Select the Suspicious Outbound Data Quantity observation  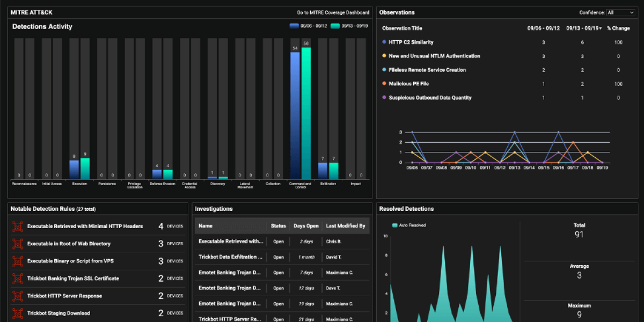pyautogui.click(x=430, y=98)
